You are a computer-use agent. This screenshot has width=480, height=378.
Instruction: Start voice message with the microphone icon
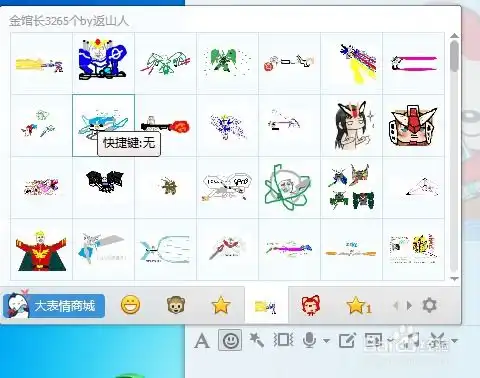[x=309, y=340]
